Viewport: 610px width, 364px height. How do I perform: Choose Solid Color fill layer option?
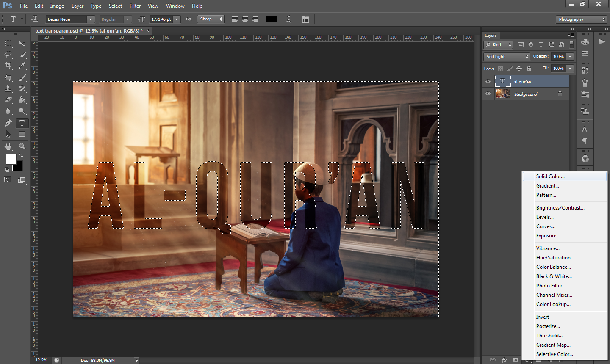[550, 176]
